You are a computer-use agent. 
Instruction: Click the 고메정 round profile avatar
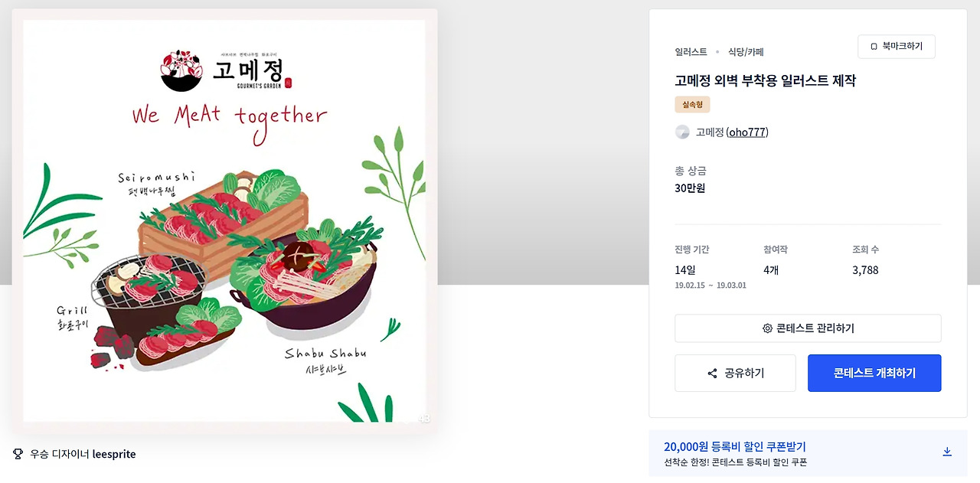(x=682, y=132)
